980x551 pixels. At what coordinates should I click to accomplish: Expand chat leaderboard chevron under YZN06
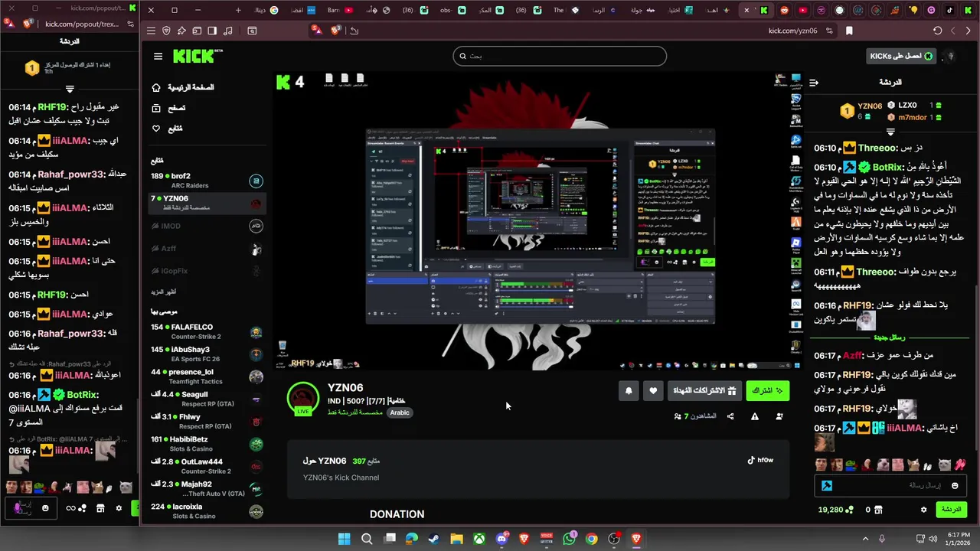[x=890, y=132]
